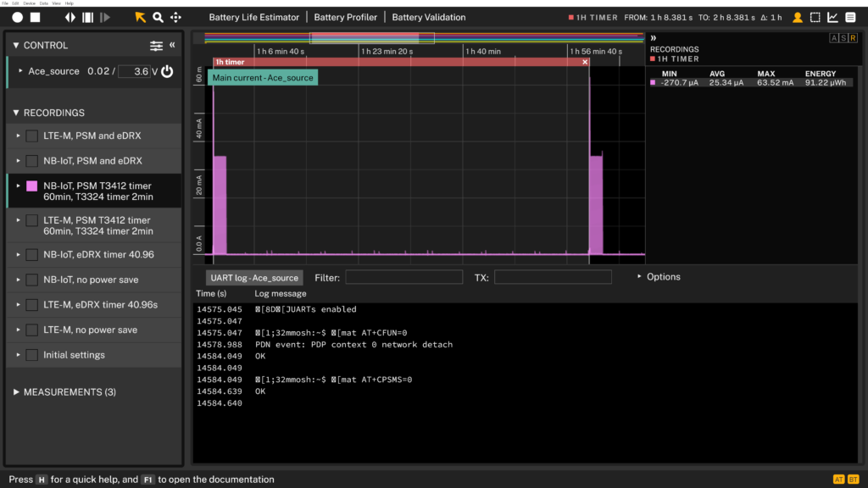Check the NB-IoT, no power save recording
Viewport: 868px width, 488px height.
click(x=31, y=280)
